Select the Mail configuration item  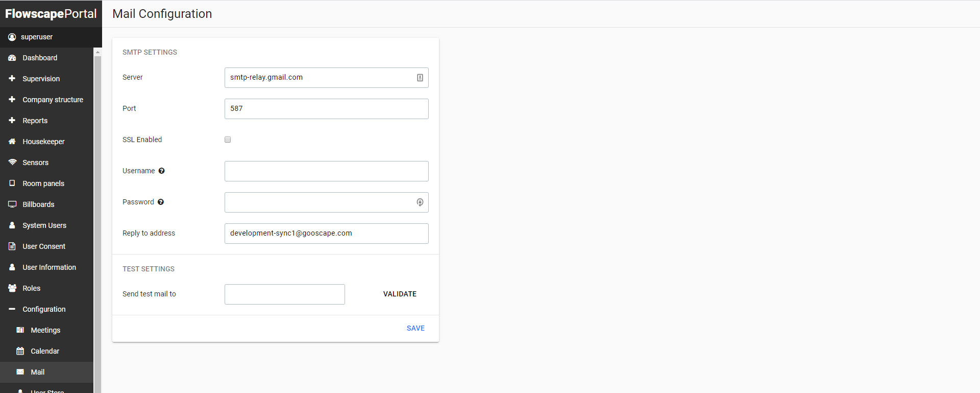(46, 372)
